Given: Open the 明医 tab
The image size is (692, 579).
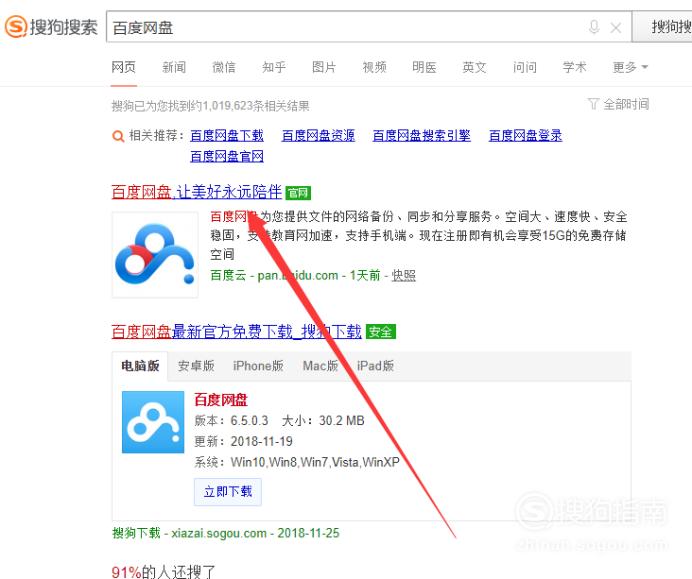Looking at the screenshot, I should [424, 68].
